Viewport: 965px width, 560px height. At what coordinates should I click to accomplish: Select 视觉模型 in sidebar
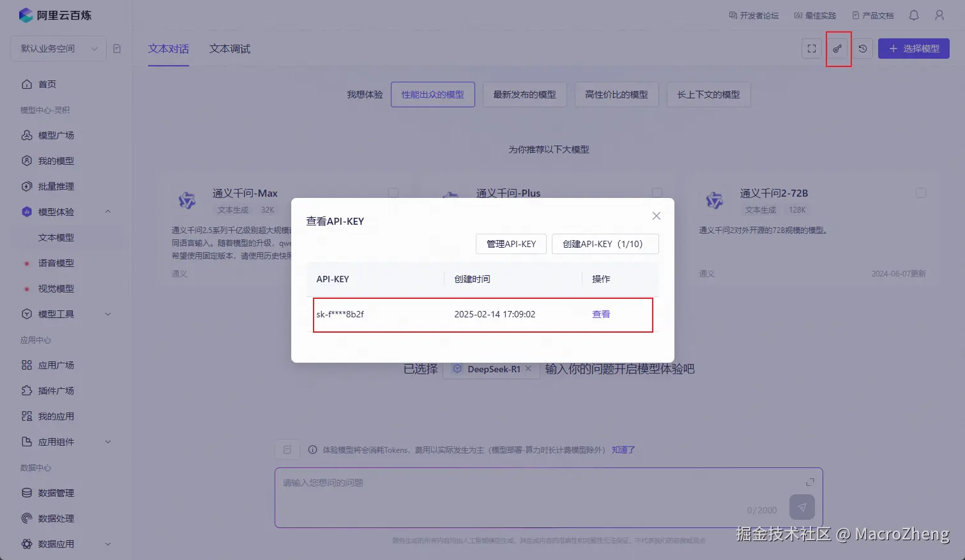point(56,289)
